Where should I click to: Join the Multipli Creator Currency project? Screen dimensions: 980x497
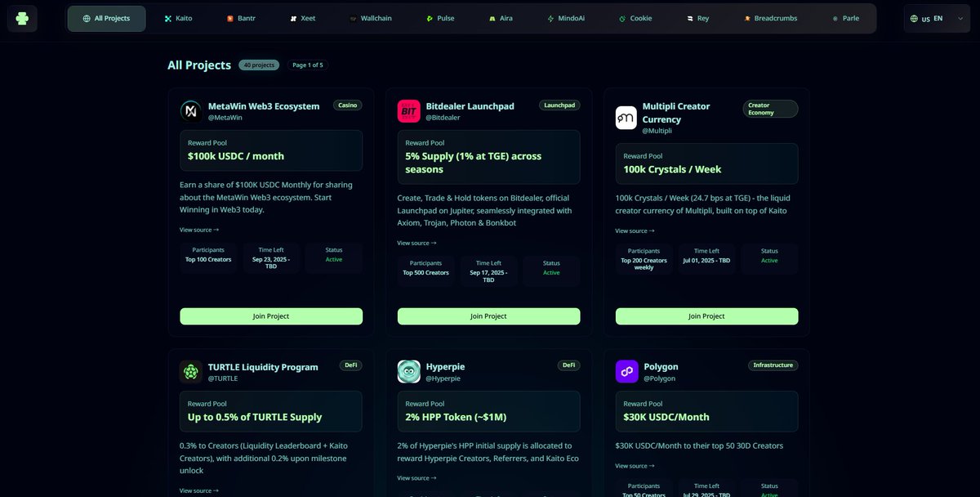[706, 316]
